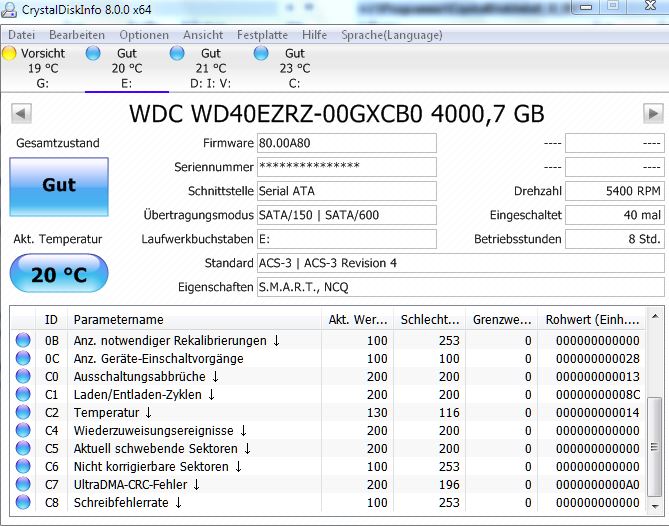669x526 pixels.
Task: Click status orb of attribute C4
Action: pyautogui.click(x=23, y=430)
